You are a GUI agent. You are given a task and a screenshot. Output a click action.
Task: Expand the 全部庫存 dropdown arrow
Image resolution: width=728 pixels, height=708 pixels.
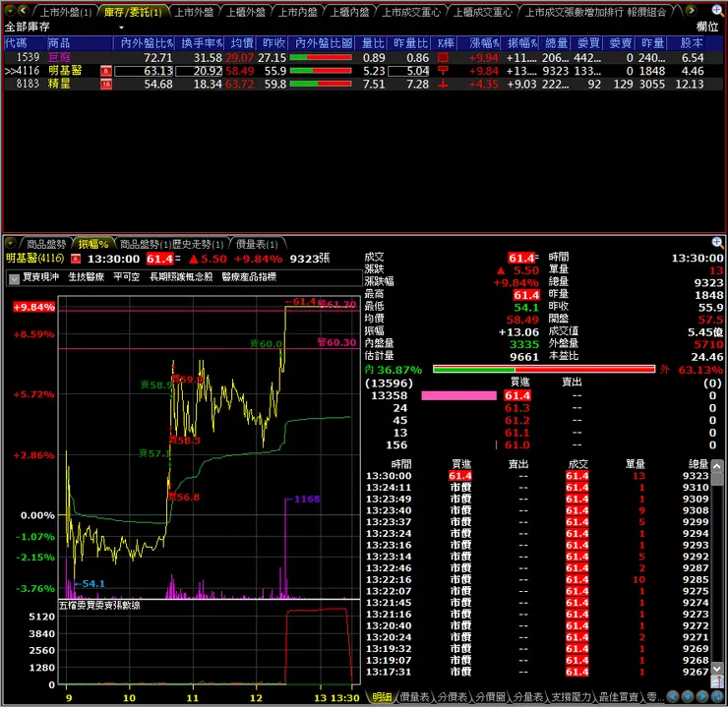(121, 28)
